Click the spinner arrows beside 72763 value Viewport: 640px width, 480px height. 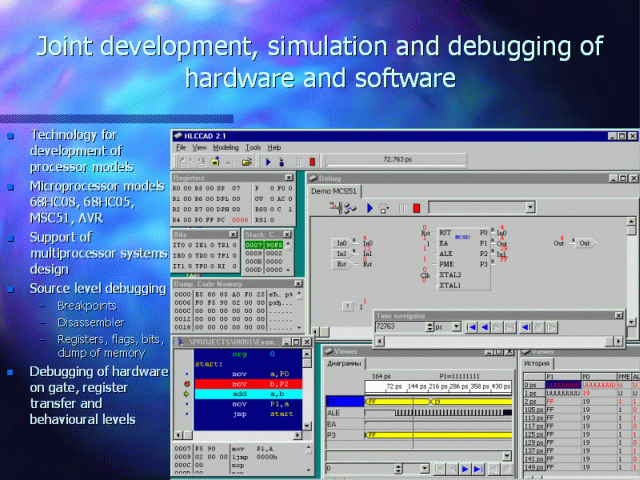[x=428, y=327]
